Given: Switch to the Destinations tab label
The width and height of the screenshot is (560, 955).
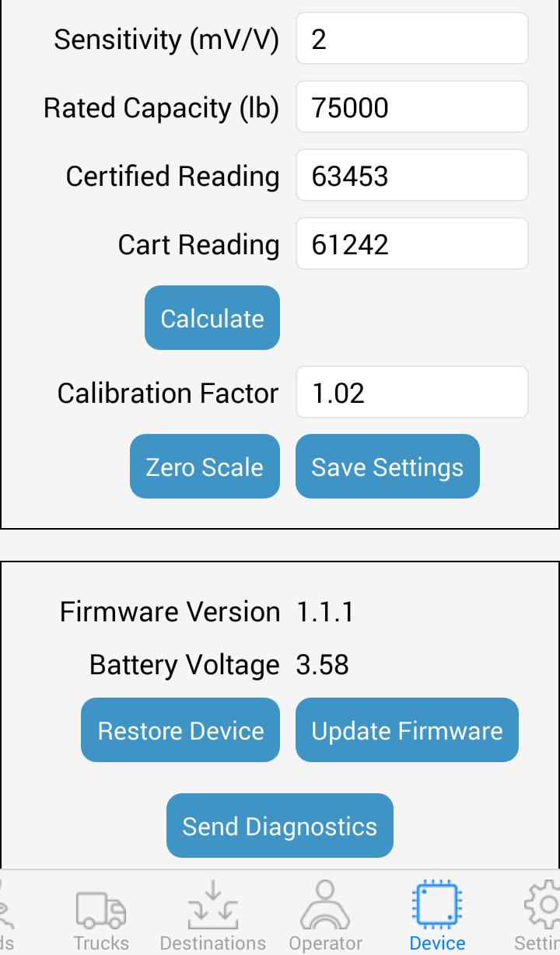Looking at the screenshot, I should click(213, 943).
